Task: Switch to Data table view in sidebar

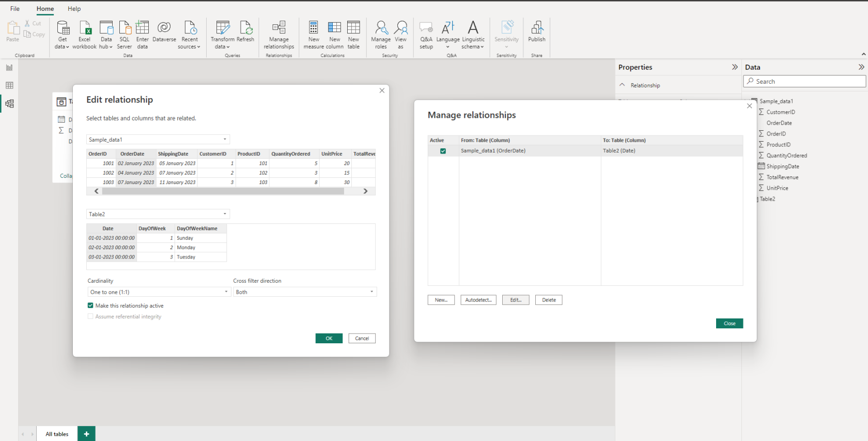Action: [x=9, y=85]
